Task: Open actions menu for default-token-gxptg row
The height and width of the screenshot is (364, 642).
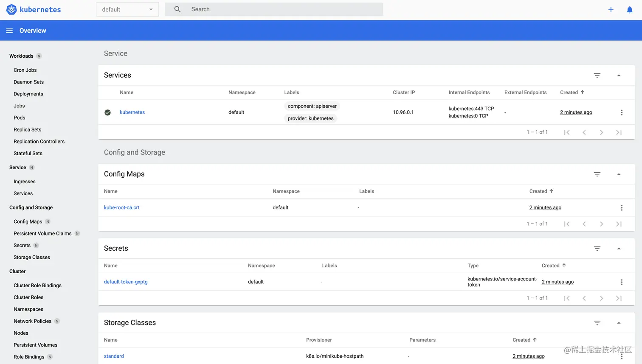Action: [x=622, y=282]
